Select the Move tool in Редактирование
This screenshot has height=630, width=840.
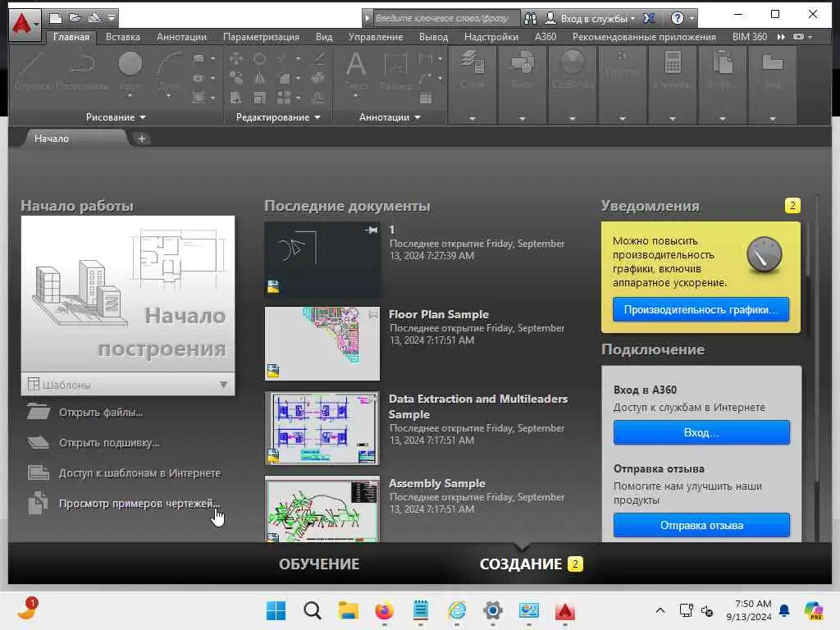pyautogui.click(x=235, y=58)
